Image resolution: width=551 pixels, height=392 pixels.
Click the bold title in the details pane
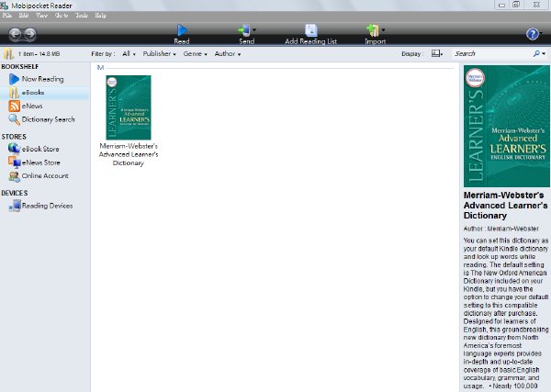tap(506, 206)
